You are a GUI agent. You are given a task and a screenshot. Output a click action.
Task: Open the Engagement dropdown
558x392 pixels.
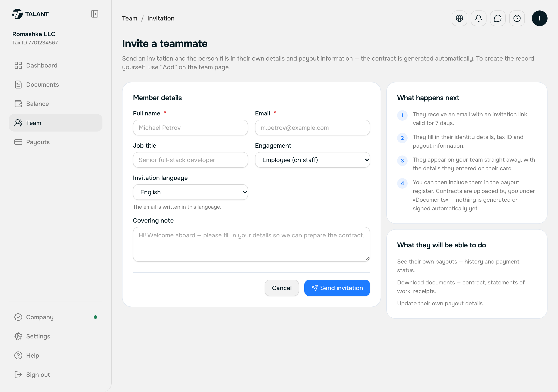[313, 160]
